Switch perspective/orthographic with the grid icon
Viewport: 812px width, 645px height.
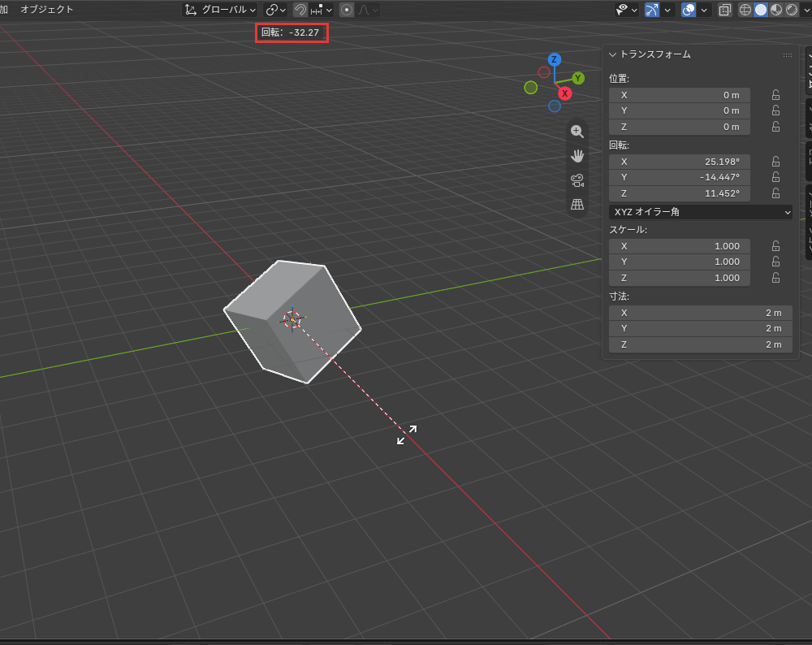pyautogui.click(x=577, y=205)
